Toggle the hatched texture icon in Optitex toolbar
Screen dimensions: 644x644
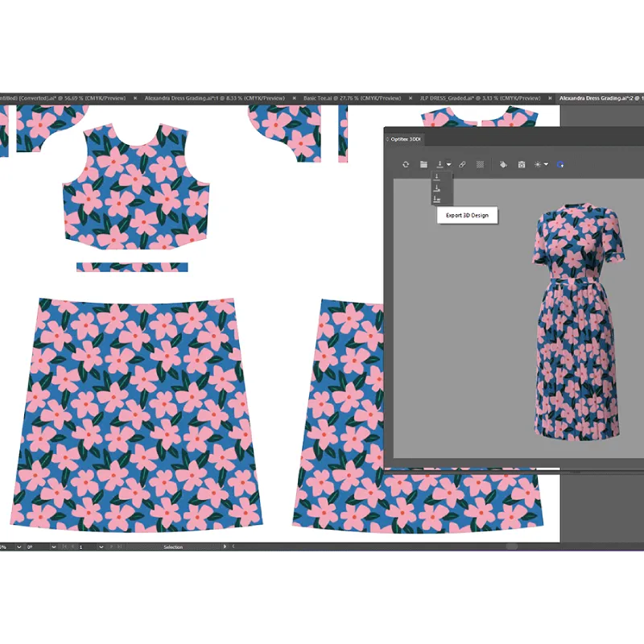point(480,164)
